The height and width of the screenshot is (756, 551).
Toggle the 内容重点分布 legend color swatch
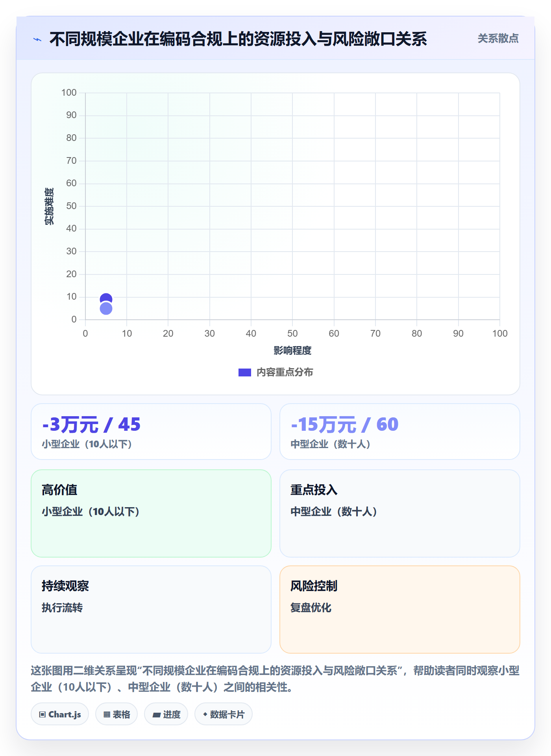(x=245, y=372)
